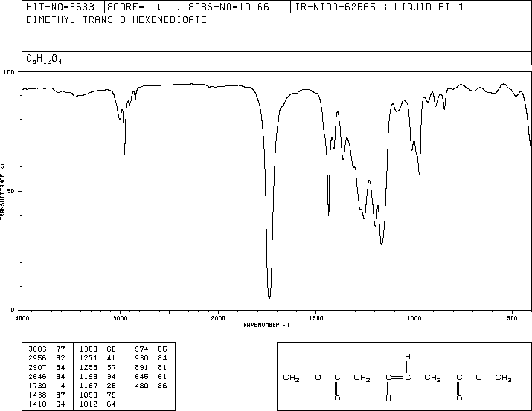Select the IR-NIDA-62565 : LIQUID FILM text

click(x=379, y=7)
